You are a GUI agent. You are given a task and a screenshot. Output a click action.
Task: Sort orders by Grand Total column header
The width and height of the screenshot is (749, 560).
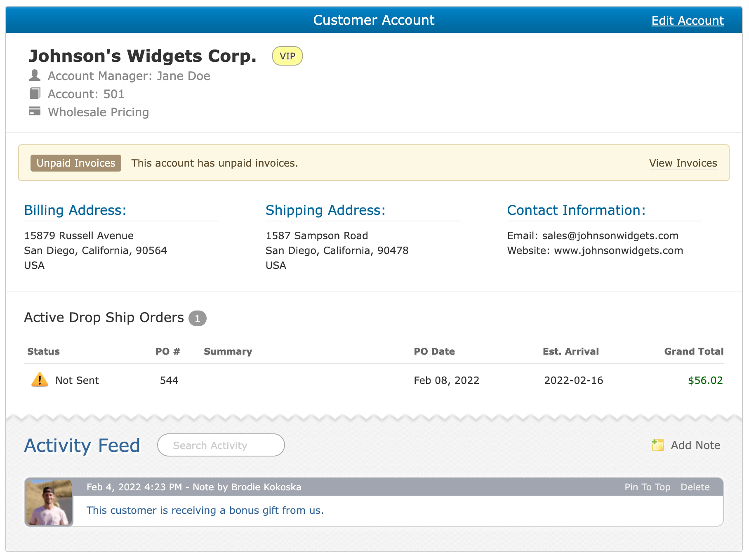pyautogui.click(x=693, y=351)
